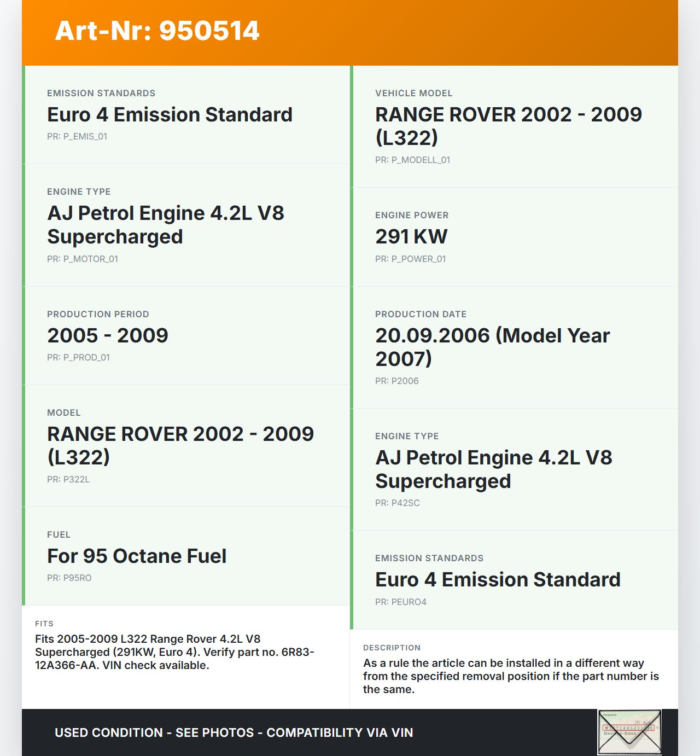
Task: Click the Description paragraph about installation position
Action: point(511,676)
